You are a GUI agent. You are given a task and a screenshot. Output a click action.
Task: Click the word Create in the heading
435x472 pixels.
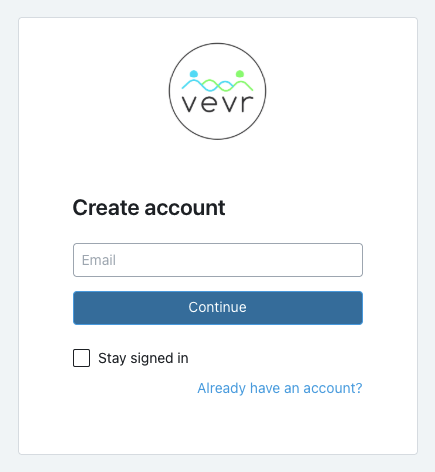tap(106, 208)
